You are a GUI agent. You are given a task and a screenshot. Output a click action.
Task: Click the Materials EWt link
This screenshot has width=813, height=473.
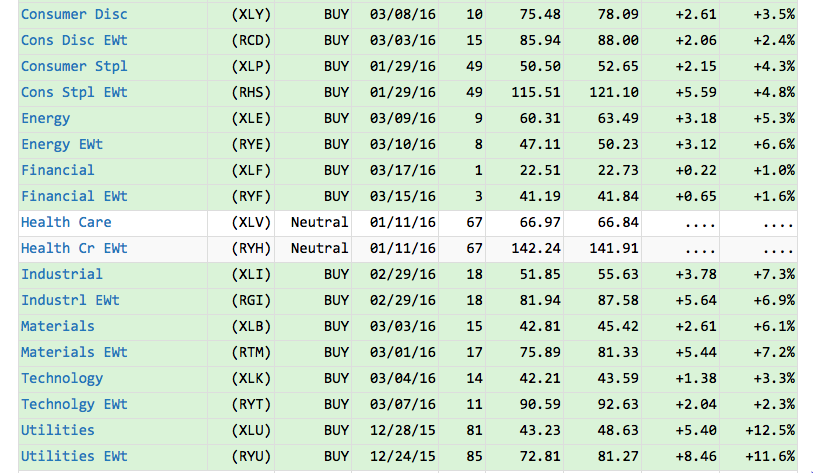(x=74, y=352)
